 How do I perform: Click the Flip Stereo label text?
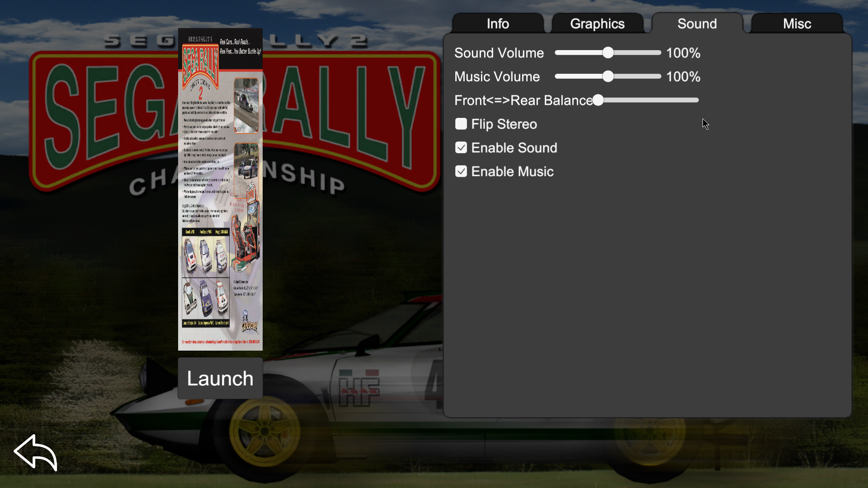tap(504, 124)
